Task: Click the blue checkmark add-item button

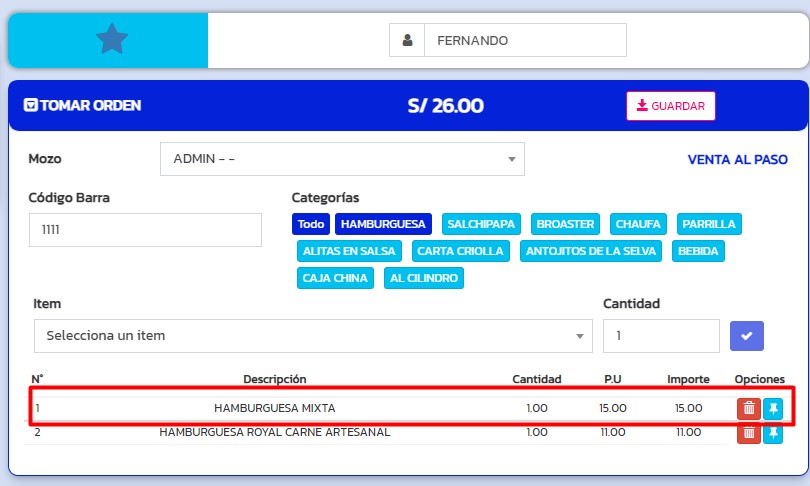Action: click(746, 336)
